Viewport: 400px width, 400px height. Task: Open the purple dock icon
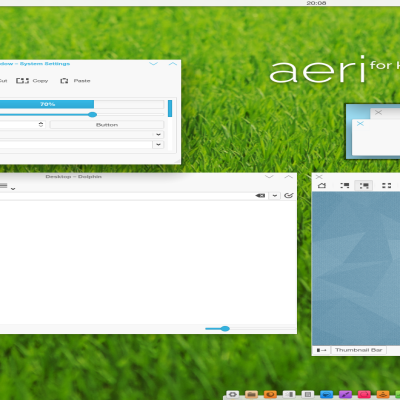345,395
